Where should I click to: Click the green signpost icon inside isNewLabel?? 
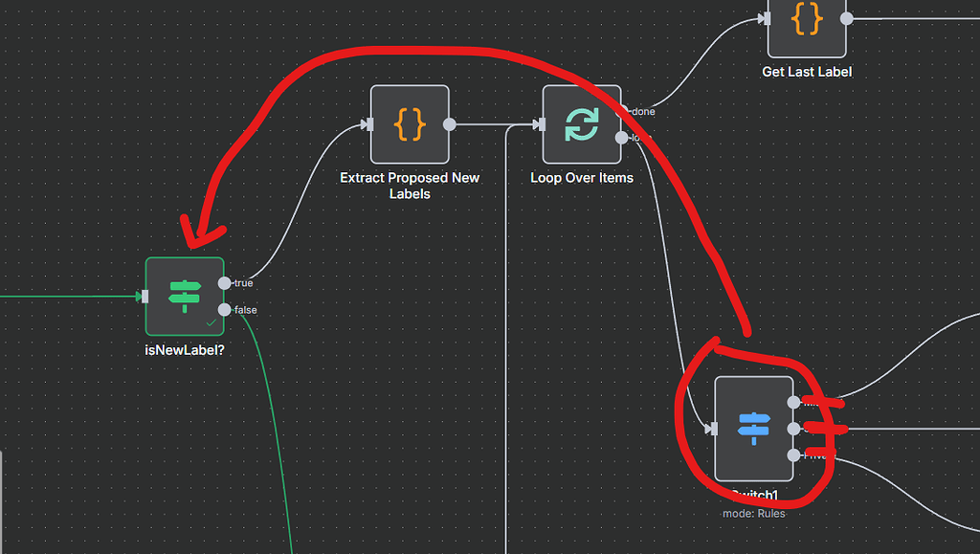(184, 295)
